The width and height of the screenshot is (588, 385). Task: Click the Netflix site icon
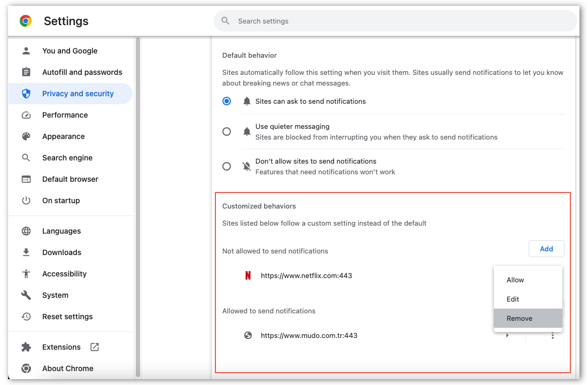coord(247,275)
